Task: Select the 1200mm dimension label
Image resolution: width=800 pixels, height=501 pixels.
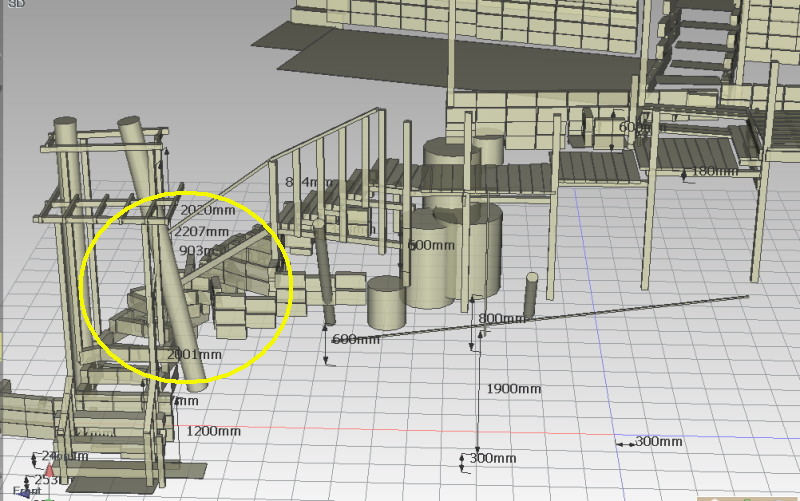Action: tap(213, 431)
